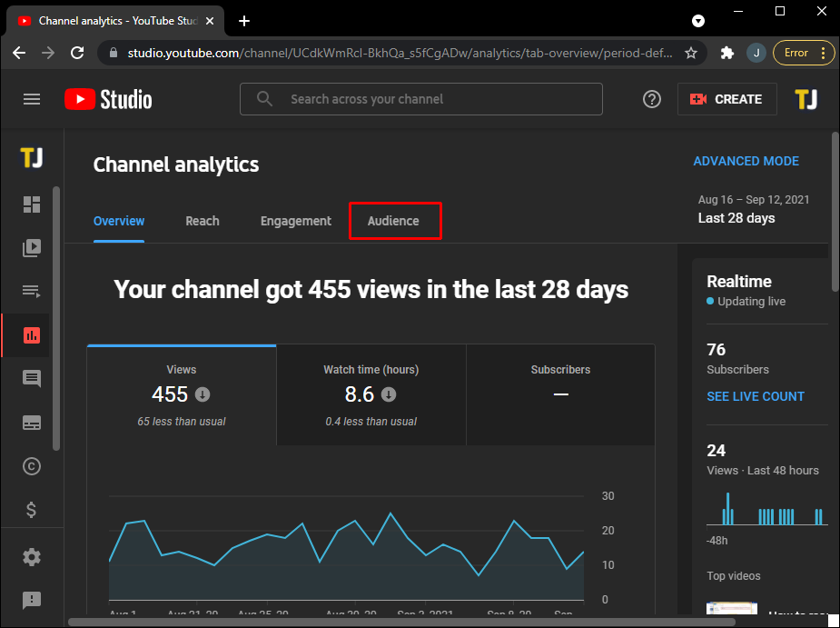This screenshot has width=840, height=628.
Task: Open the TJ account avatar menu
Action: pyautogui.click(x=805, y=99)
